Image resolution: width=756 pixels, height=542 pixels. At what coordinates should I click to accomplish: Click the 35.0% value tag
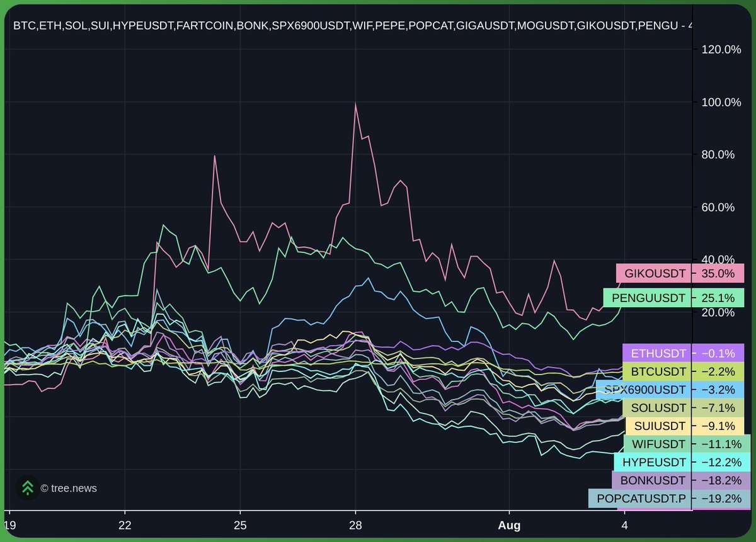click(718, 273)
